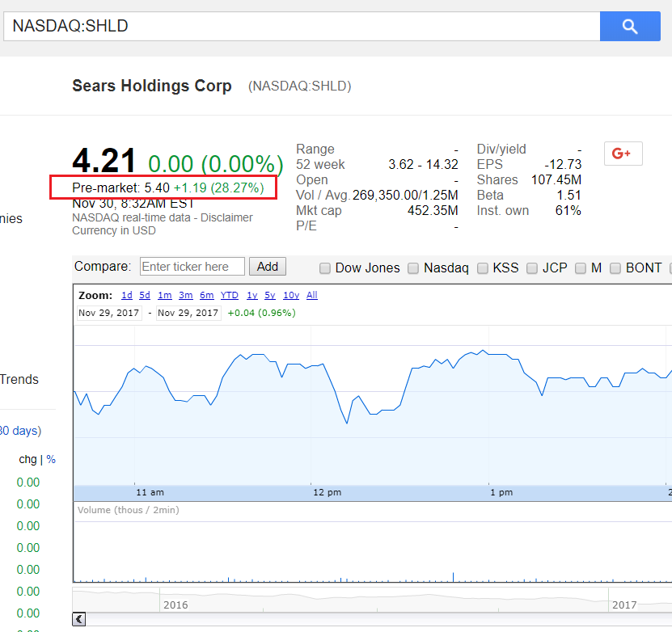Tick the M comparison checkbox

point(581,268)
